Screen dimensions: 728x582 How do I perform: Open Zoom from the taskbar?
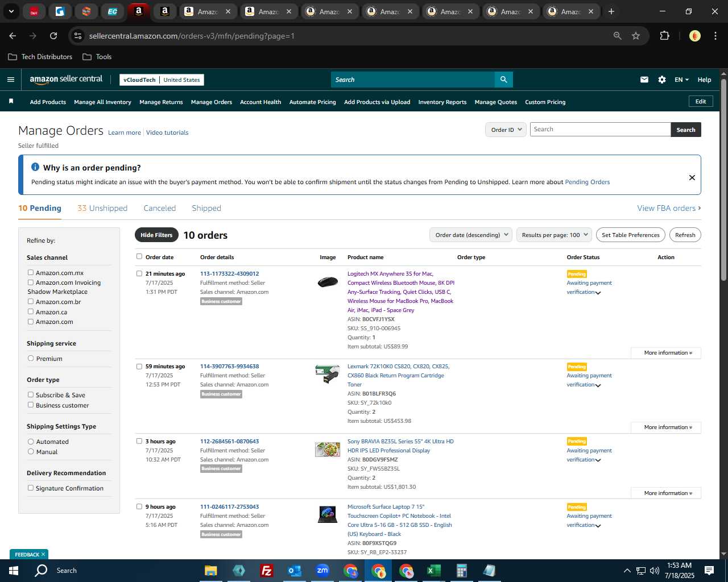coord(322,571)
